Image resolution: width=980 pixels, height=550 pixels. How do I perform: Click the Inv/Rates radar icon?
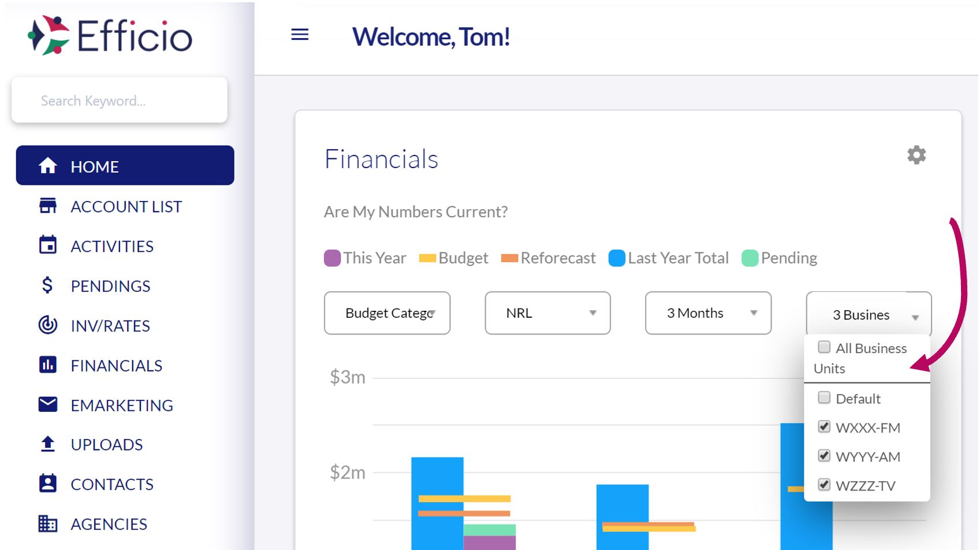click(48, 325)
